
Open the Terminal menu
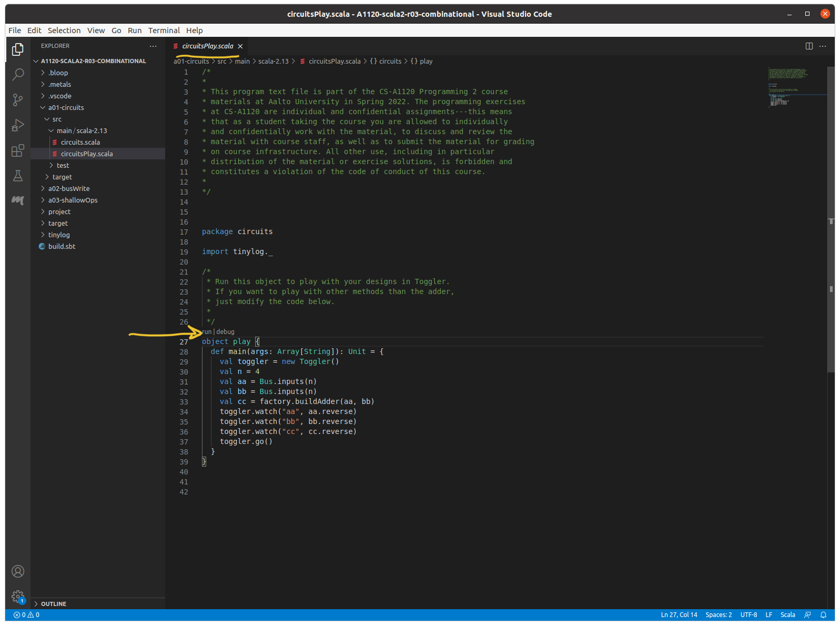click(164, 31)
